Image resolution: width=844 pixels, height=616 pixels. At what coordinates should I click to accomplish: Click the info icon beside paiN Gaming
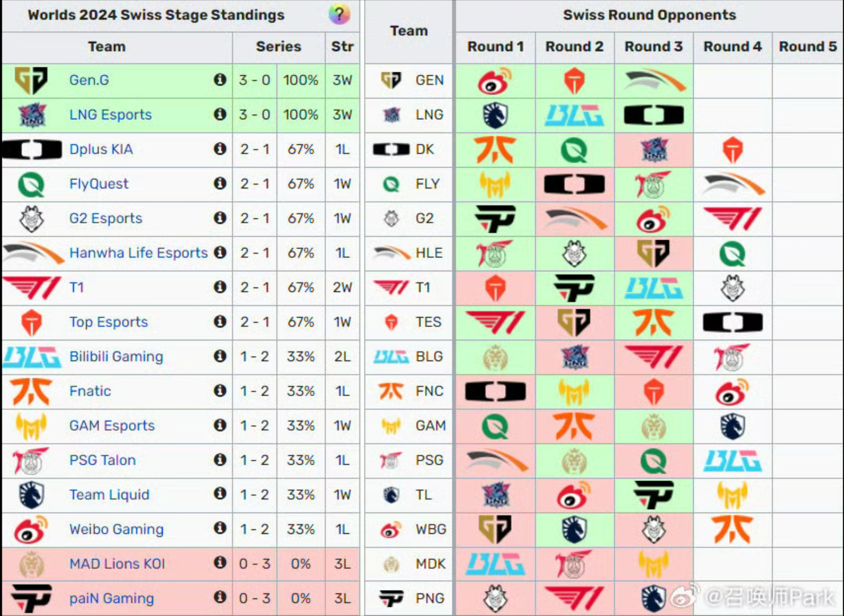tap(220, 597)
